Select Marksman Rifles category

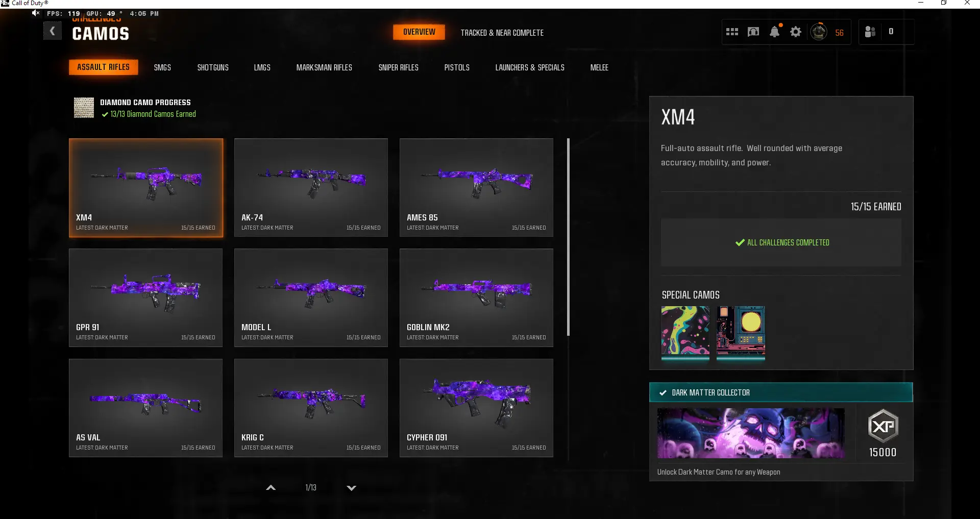click(x=324, y=67)
